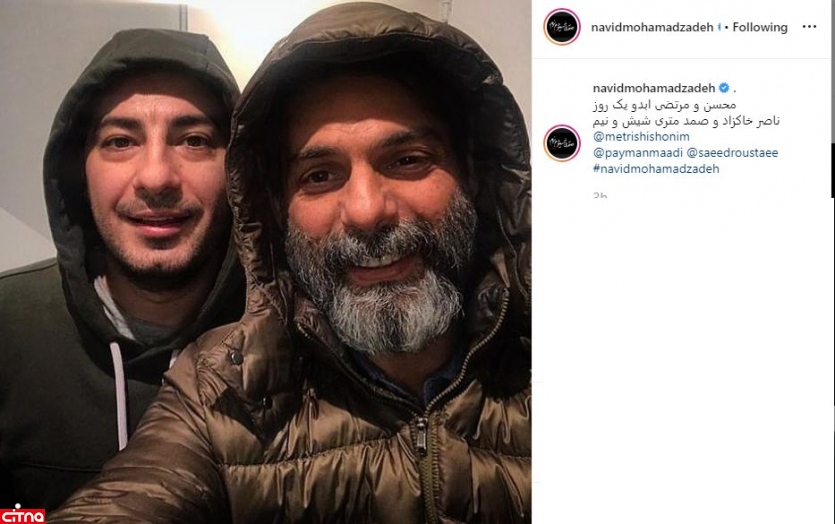The width and height of the screenshot is (835, 524).
Task: Click the blue verified badge in caption
Action: point(724,88)
